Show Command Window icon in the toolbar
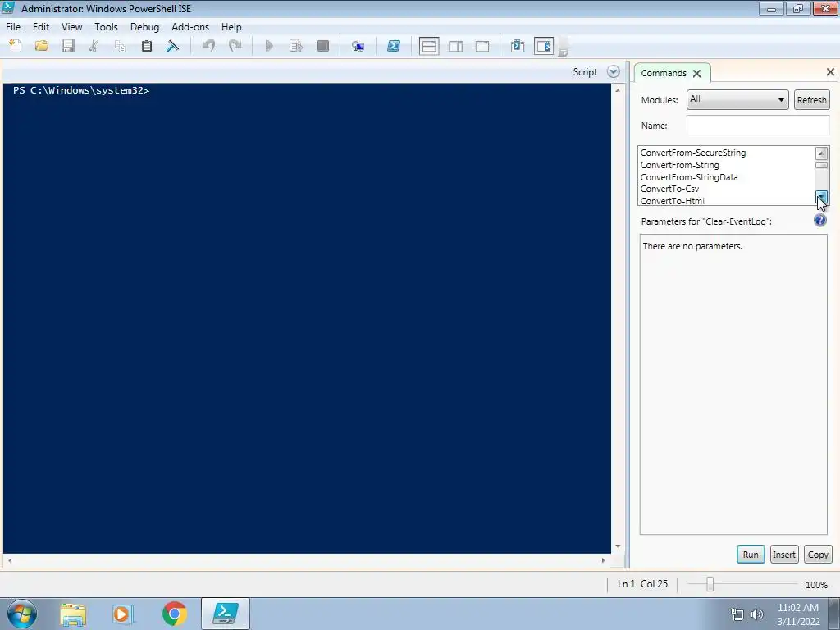The image size is (840, 630). [518, 46]
